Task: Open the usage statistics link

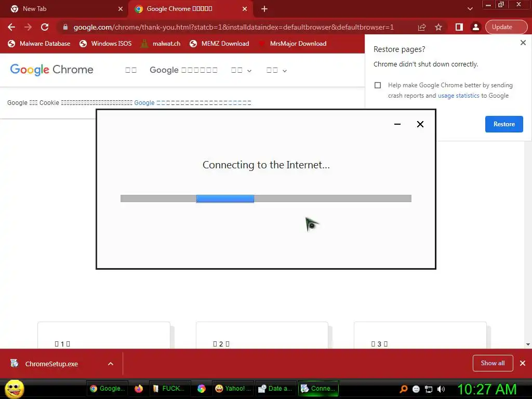Action: click(x=458, y=96)
